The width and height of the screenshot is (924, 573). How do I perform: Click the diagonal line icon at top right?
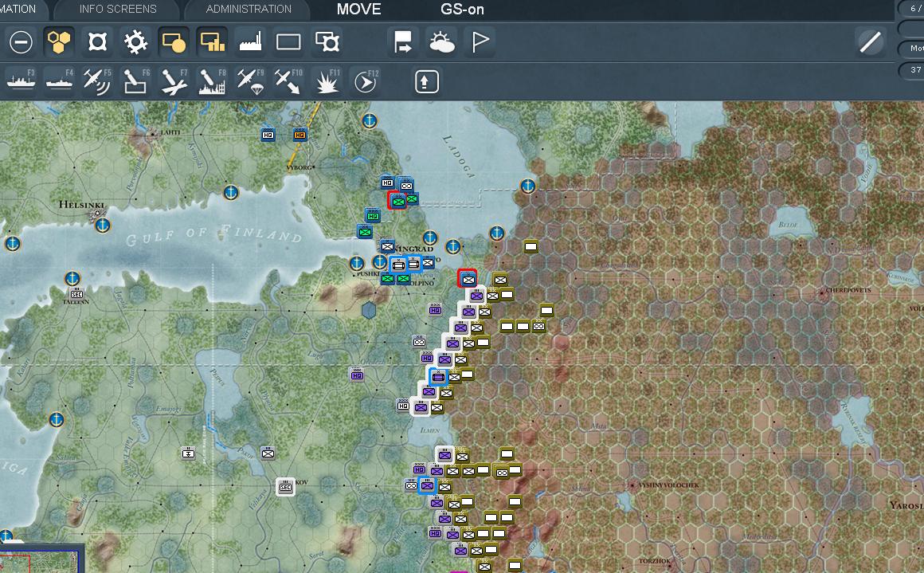coord(870,42)
